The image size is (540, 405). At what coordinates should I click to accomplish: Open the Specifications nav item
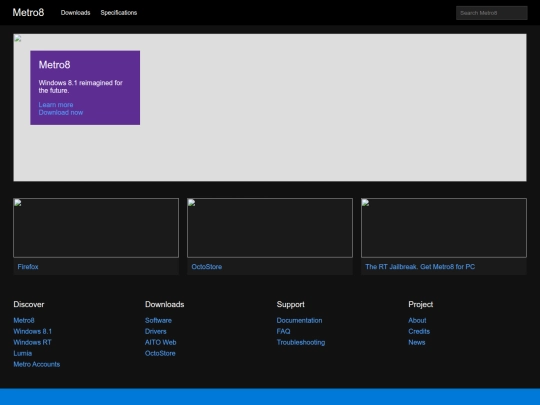[x=119, y=13]
